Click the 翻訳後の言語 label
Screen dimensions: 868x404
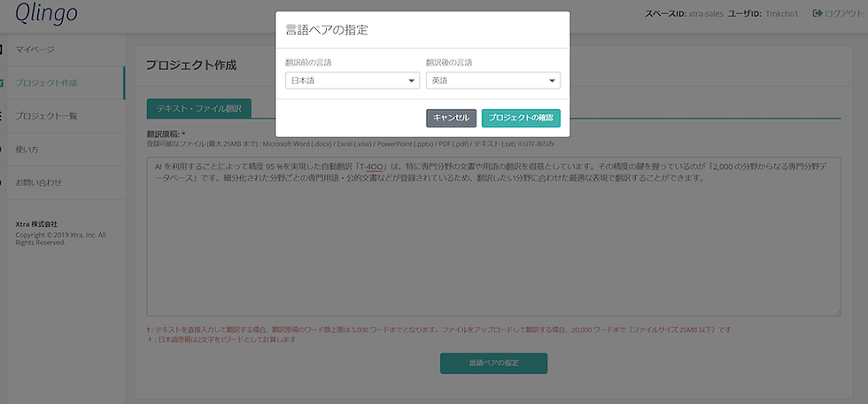coord(449,63)
